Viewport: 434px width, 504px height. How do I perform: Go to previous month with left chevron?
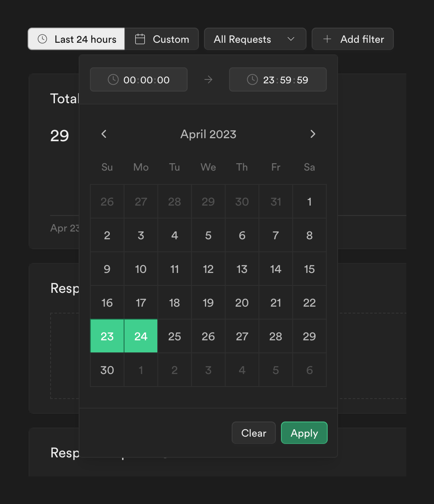point(104,134)
